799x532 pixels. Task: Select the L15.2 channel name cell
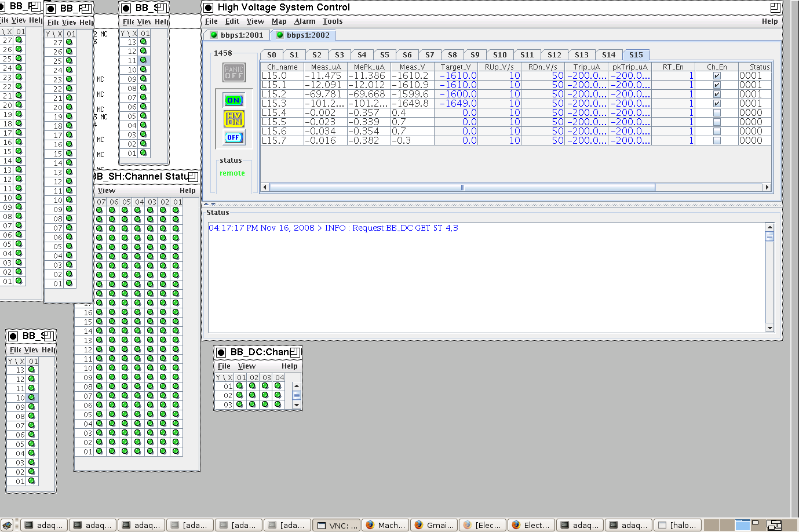282,94
